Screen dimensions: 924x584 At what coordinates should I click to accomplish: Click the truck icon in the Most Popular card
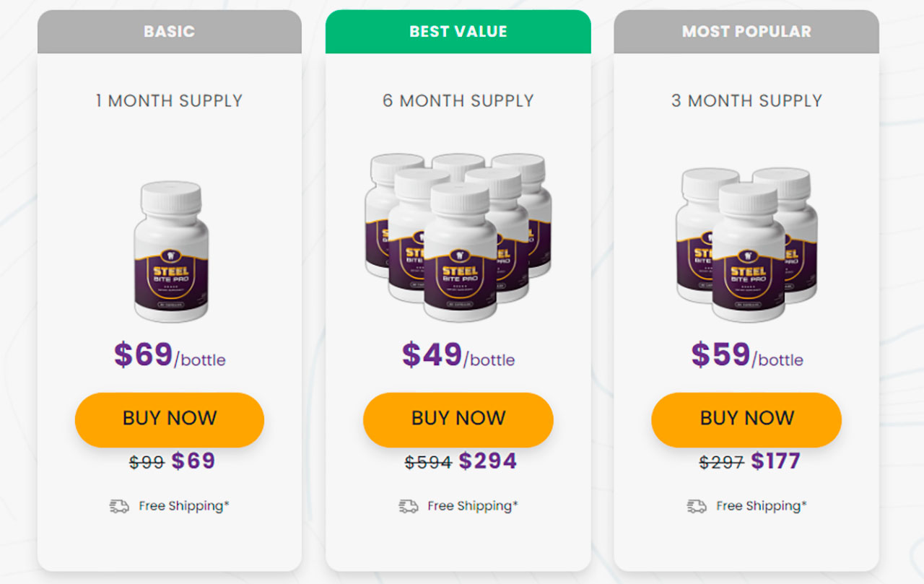(x=697, y=506)
